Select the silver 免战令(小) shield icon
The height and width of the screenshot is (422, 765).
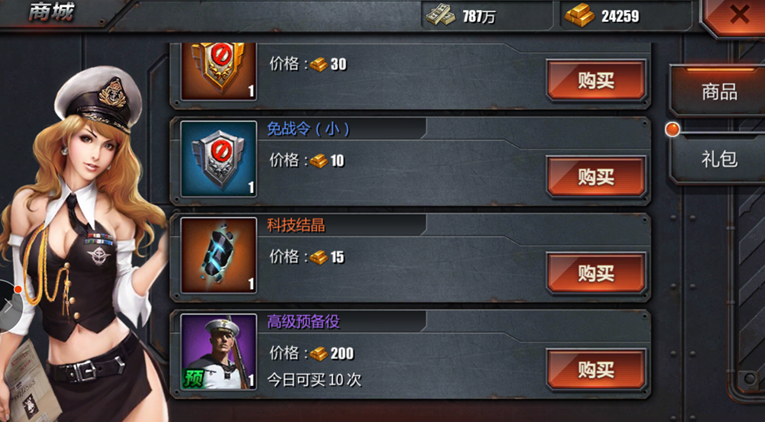pos(219,159)
